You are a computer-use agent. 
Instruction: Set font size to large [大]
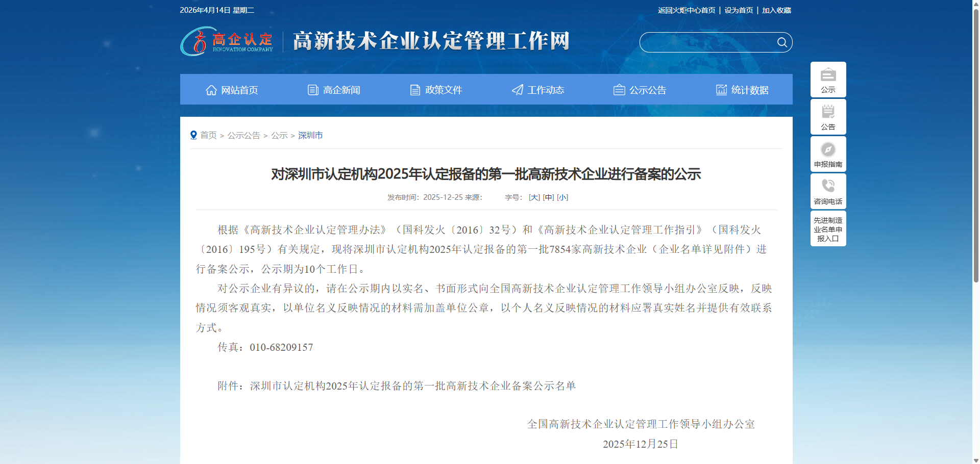[534, 197]
